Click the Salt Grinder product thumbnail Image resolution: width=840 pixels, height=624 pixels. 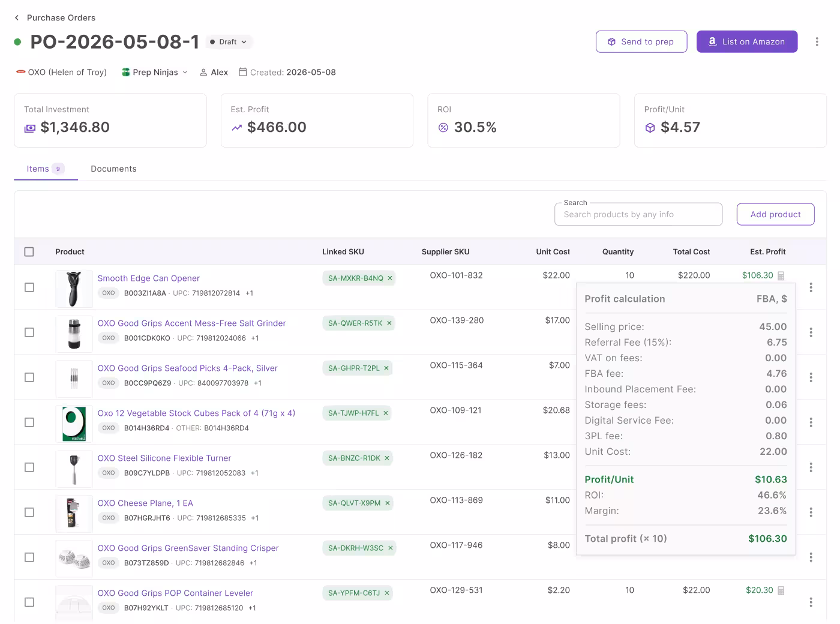coord(74,334)
